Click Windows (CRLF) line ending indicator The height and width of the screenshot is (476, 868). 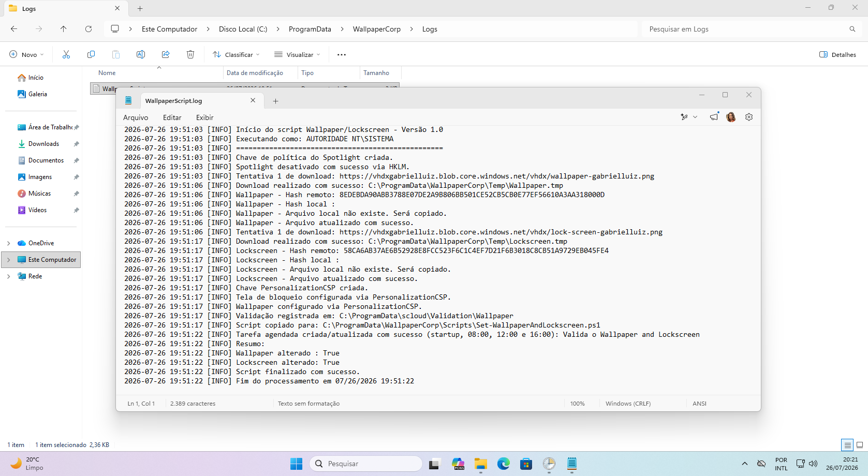(x=628, y=404)
